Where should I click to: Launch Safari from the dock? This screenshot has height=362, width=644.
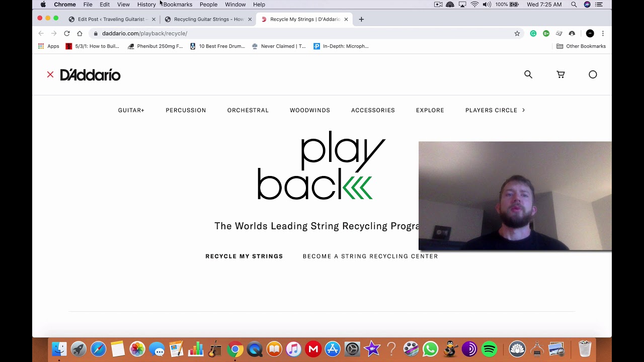point(98,348)
